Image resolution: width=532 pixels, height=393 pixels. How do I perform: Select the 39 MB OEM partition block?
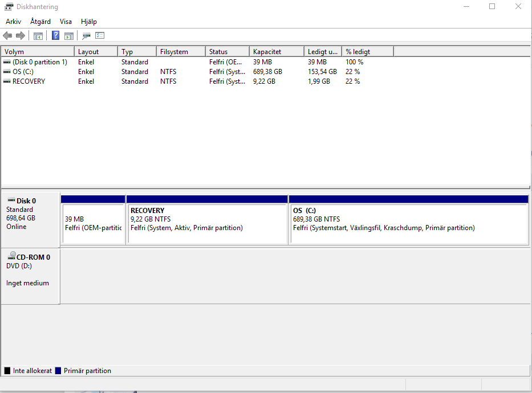pos(93,219)
